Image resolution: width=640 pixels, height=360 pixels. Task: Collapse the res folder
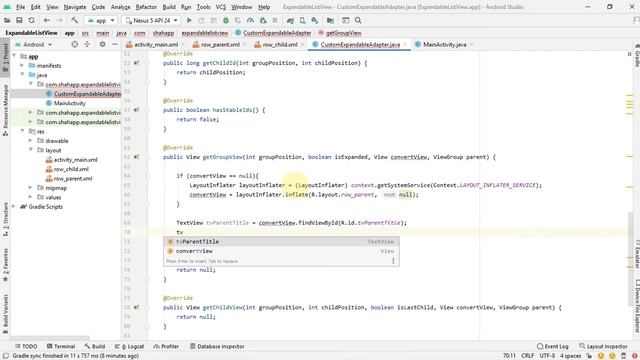pyautogui.click(x=22, y=131)
